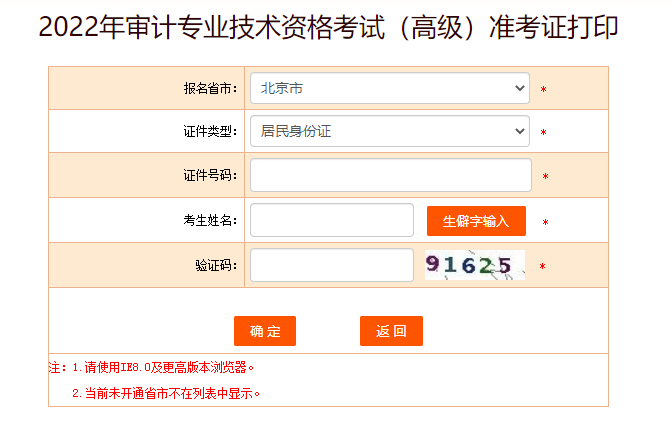Image resolution: width=672 pixels, height=427 pixels.
Task: Open the 报名省市 dropdown showing 北京市
Action: [x=390, y=88]
